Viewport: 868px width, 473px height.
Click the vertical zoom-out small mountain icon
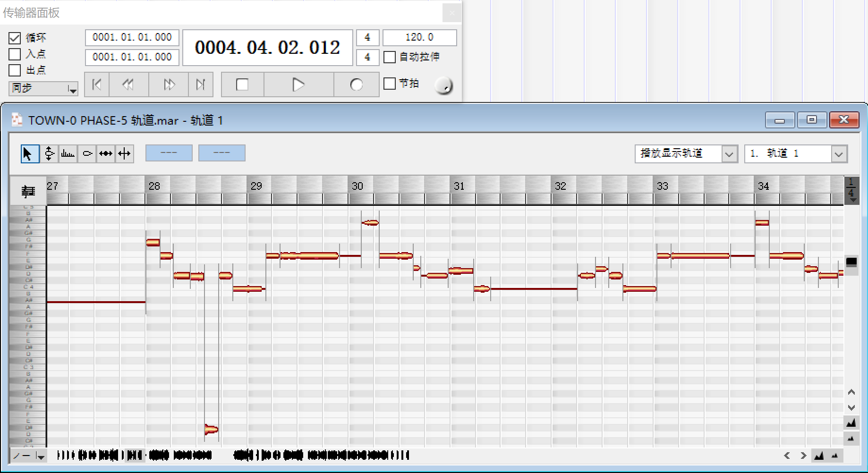851,439
